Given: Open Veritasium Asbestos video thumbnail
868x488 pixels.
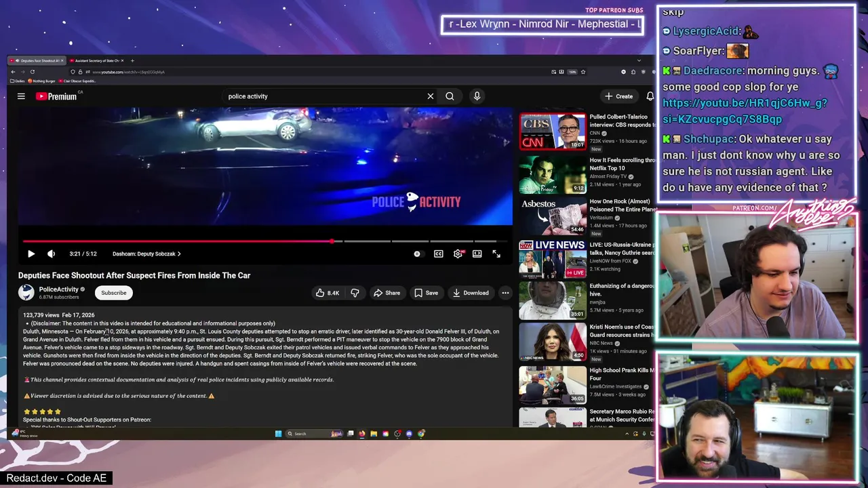Looking at the screenshot, I should point(552,216).
